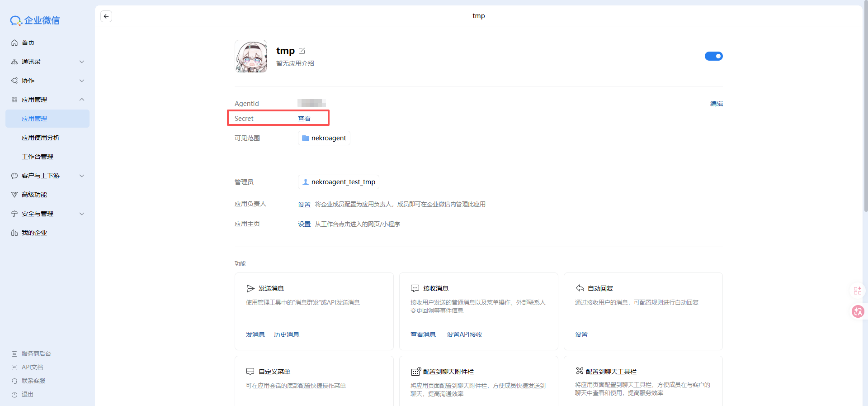Image resolution: width=868 pixels, height=406 pixels.
Task: Click the floating apps grid icon
Action: pos(858,291)
